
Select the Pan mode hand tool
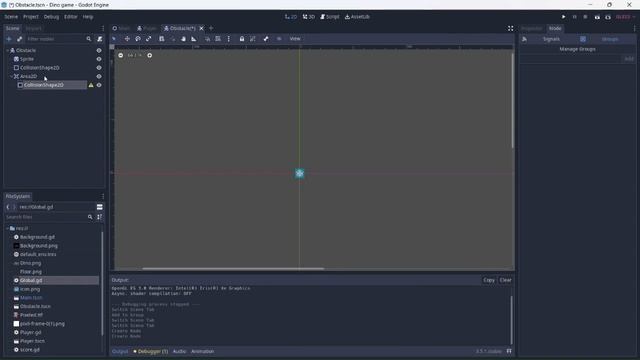click(x=183, y=39)
